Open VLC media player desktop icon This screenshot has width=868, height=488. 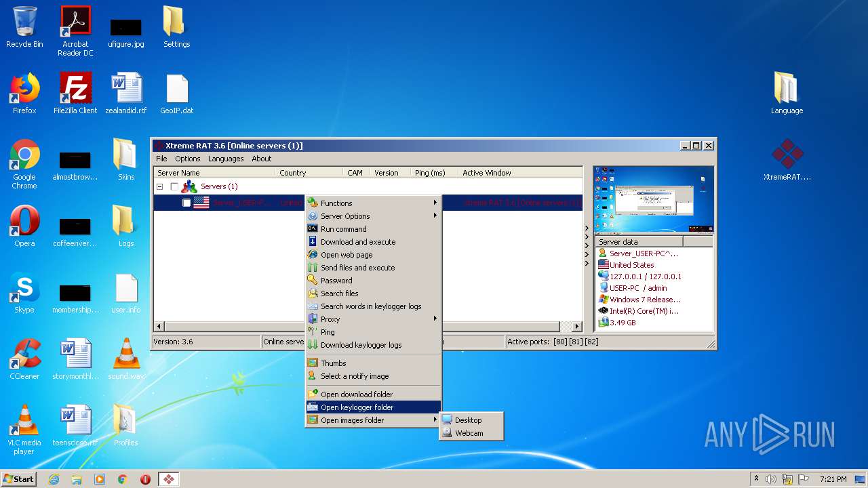pos(24,429)
